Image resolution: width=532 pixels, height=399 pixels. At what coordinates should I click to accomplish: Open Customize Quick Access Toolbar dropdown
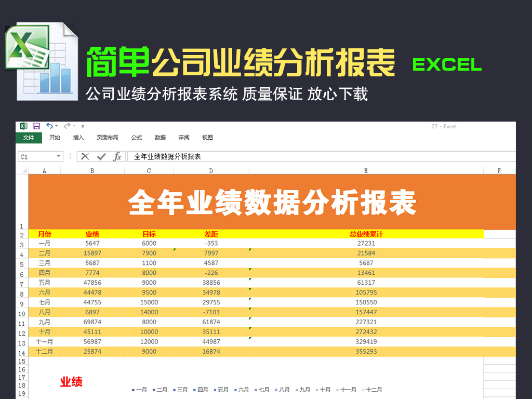83,126
